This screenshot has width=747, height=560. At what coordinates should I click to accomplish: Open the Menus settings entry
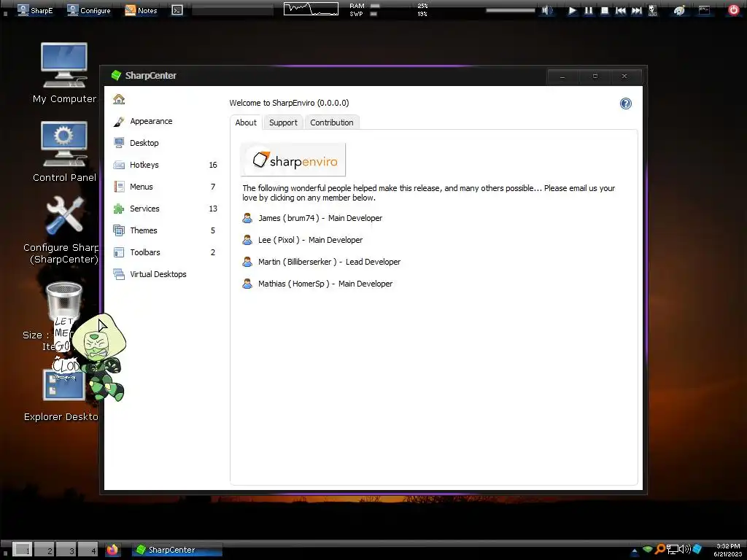166,187
